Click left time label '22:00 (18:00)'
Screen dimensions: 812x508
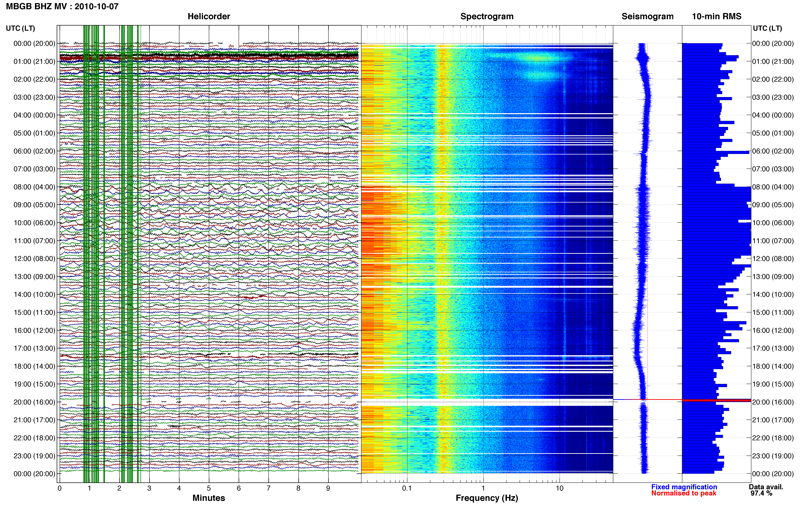34,438
